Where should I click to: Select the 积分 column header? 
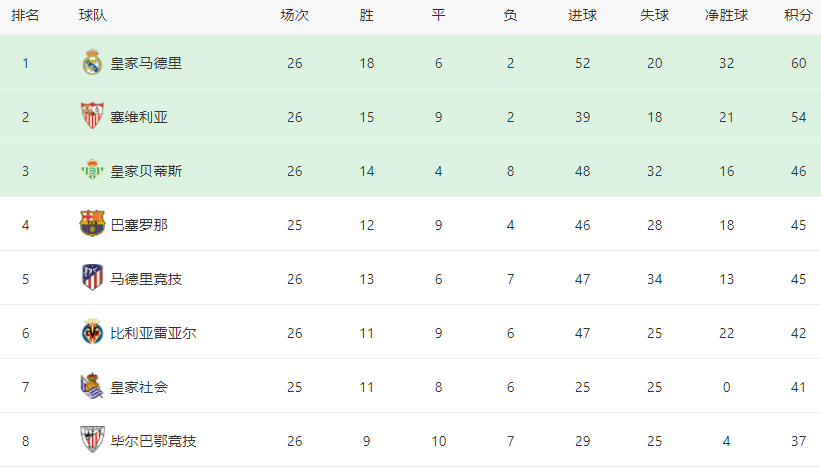(798, 15)
